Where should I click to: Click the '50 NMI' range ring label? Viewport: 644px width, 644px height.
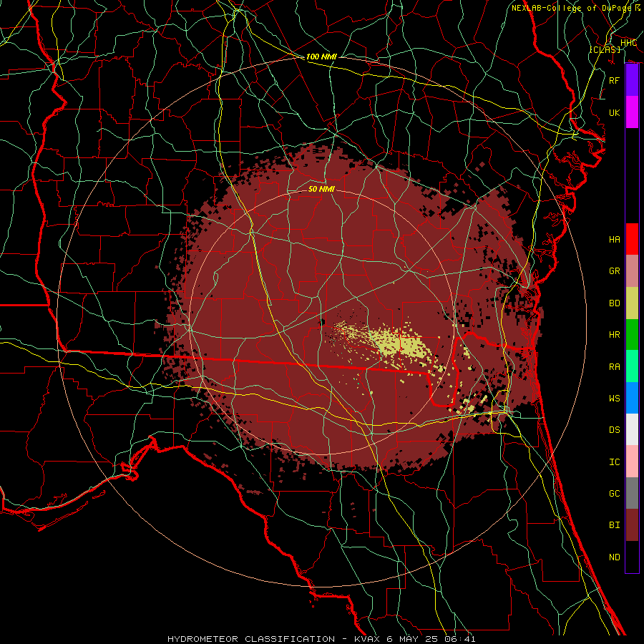[321, 189]
